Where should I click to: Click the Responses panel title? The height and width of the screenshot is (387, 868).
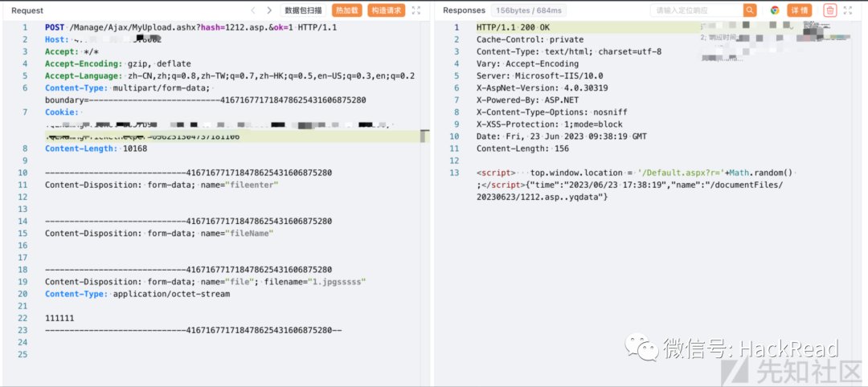[464, 10]
